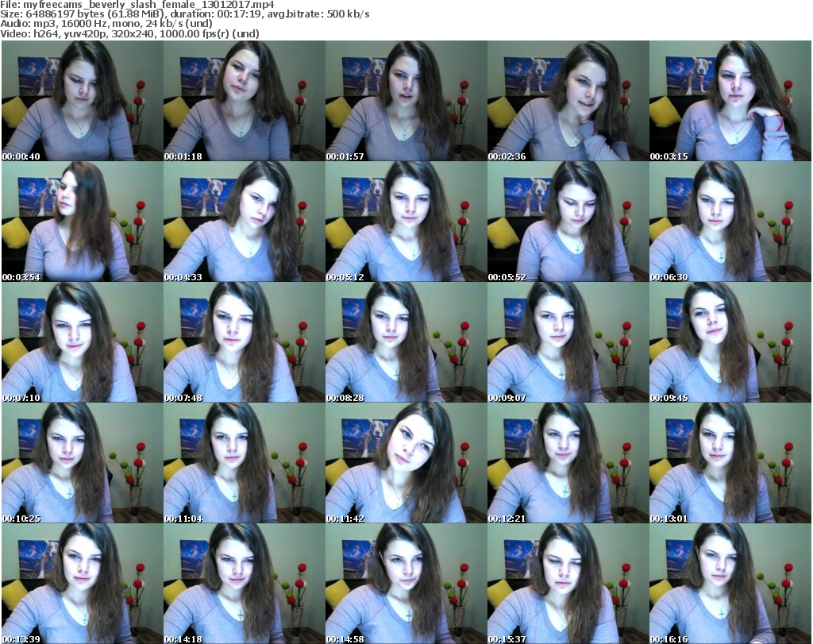Click the Size line showing 61.88 MiB
The height and width of the screenshot is (644, 813).
click(184, 14)
